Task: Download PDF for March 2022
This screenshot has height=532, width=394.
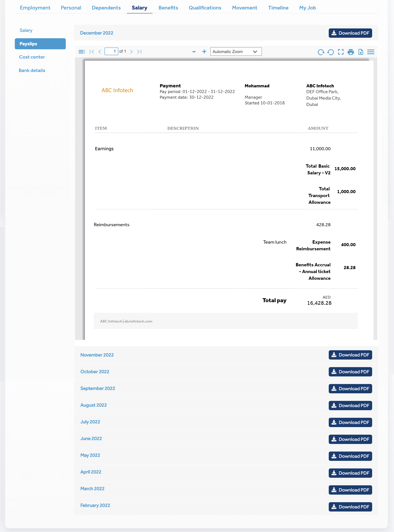Action: tap(350, 490)
